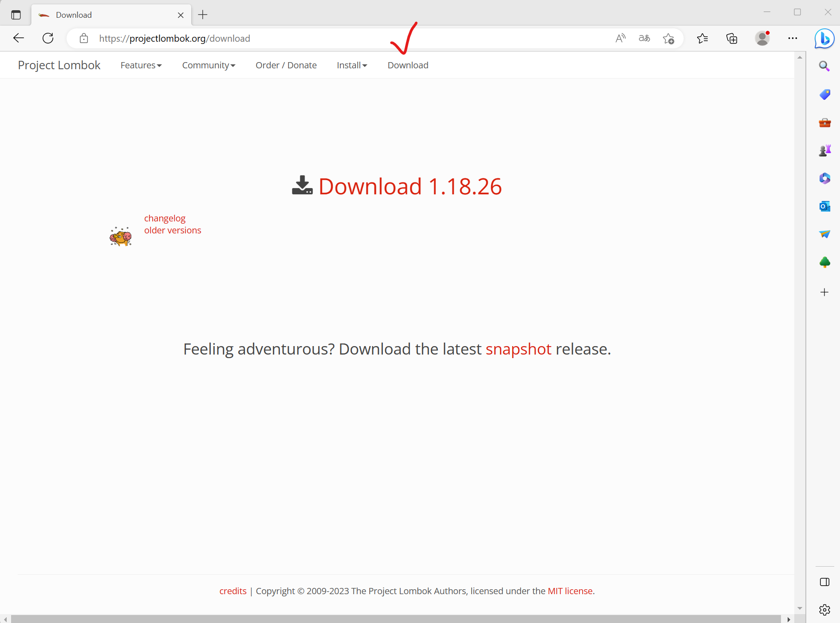Click the horizontal scrollbar left arrow
840x623 pixels.
coord(5,619)
